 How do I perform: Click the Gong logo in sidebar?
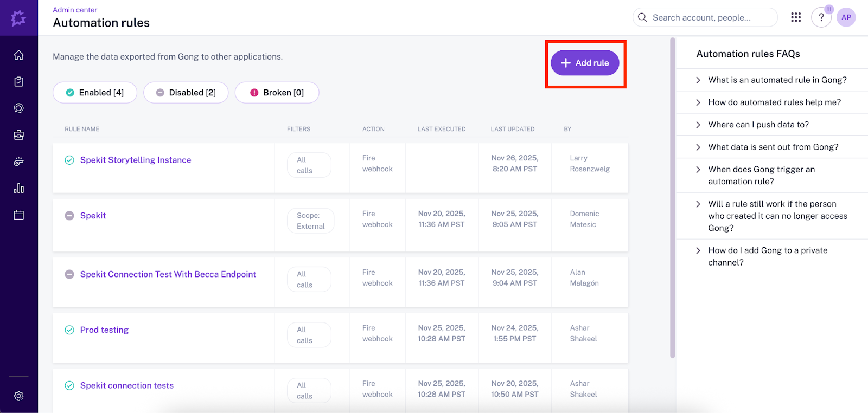pyautogui.click(x=18, y=18)
